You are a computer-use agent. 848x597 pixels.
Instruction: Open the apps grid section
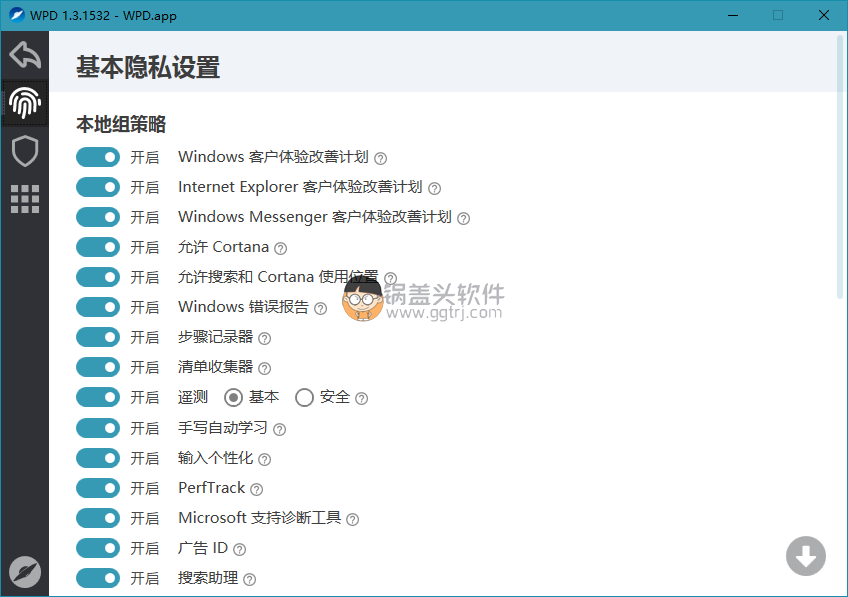pos(25,199)
